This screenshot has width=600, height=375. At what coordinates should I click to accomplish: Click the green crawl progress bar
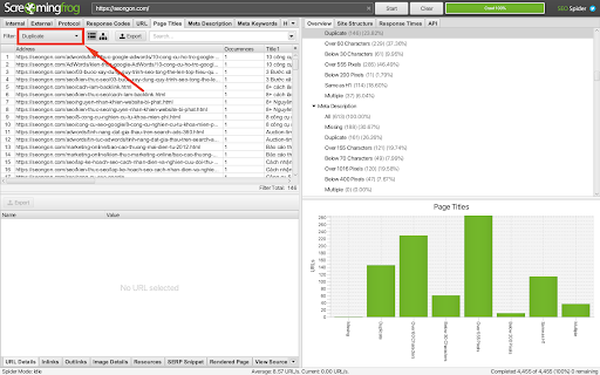(495, 8)
